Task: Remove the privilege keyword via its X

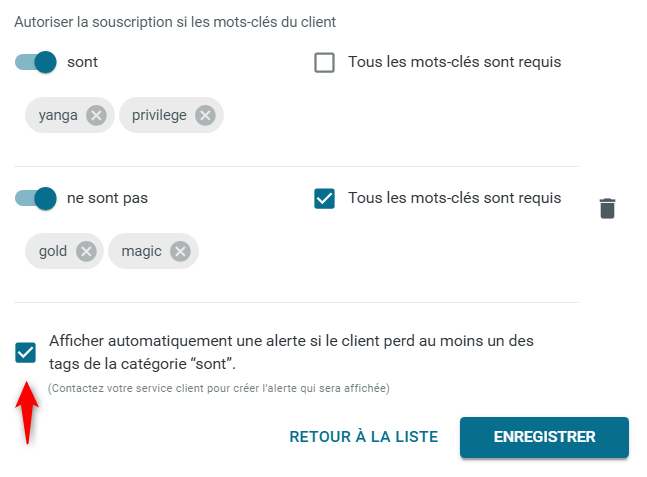Action: [x=205, y=115]
